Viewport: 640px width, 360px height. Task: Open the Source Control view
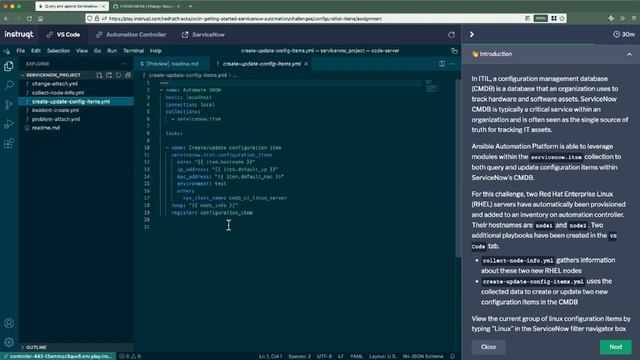tap(9, 104)
